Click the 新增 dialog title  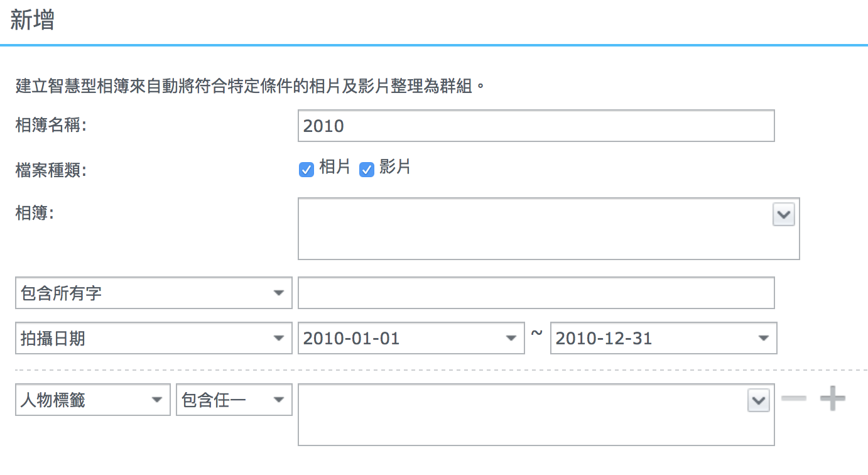(33, 21)
